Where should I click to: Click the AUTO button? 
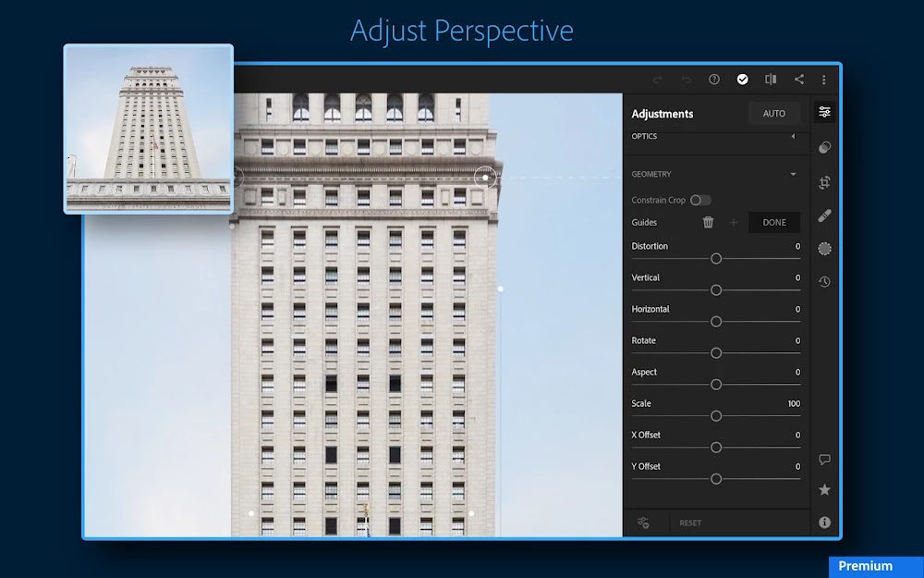coord(773,113)
